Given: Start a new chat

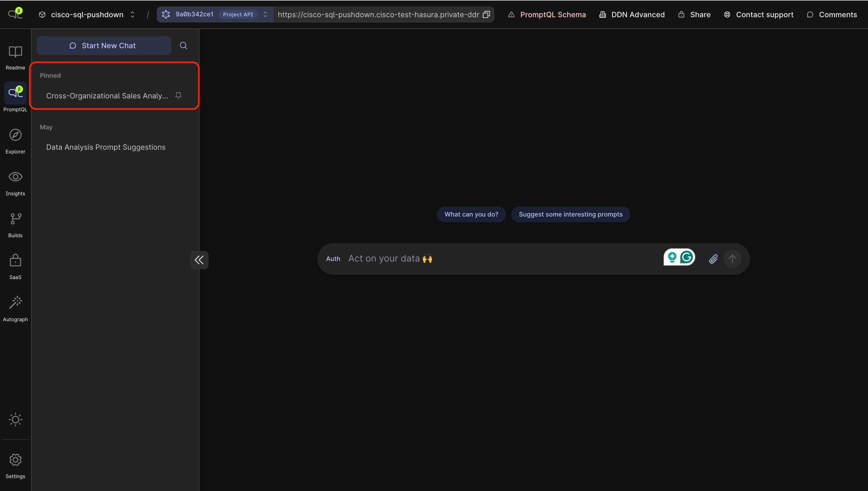Looking at the screenshot, I should coord(104,46).
